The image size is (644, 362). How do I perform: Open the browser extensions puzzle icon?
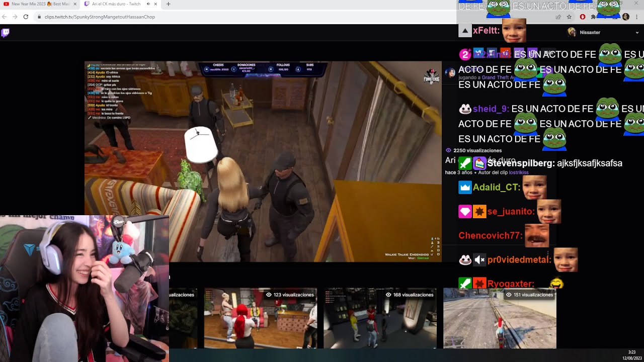point(594,17)
